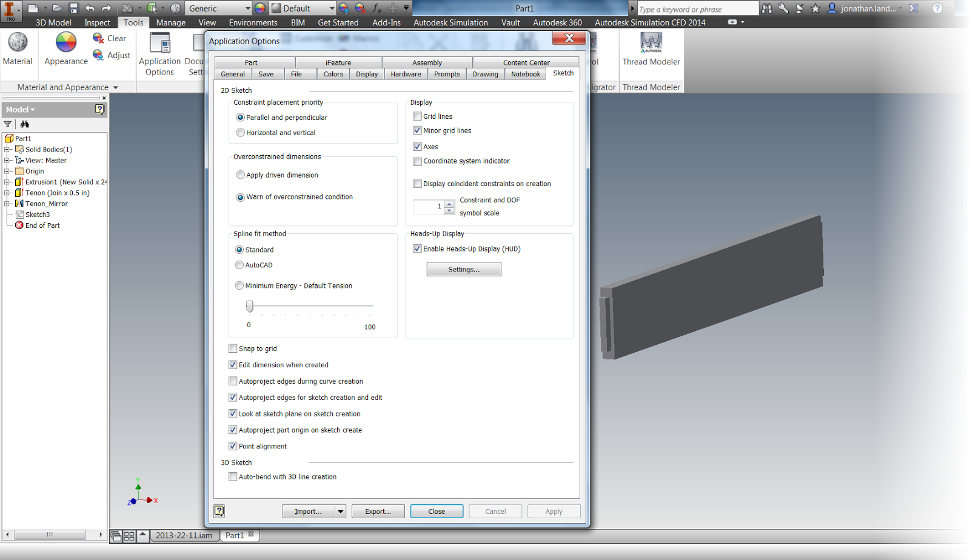Open the Colors options tab

point(333,74)
